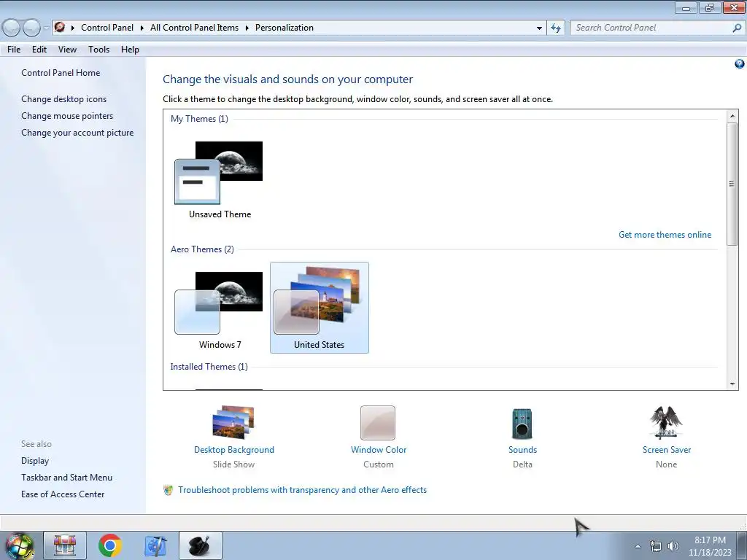Select the Windows 7 Aero theme
The width and height of the screenshot is (747, 560).
click(x=220, y=309)
